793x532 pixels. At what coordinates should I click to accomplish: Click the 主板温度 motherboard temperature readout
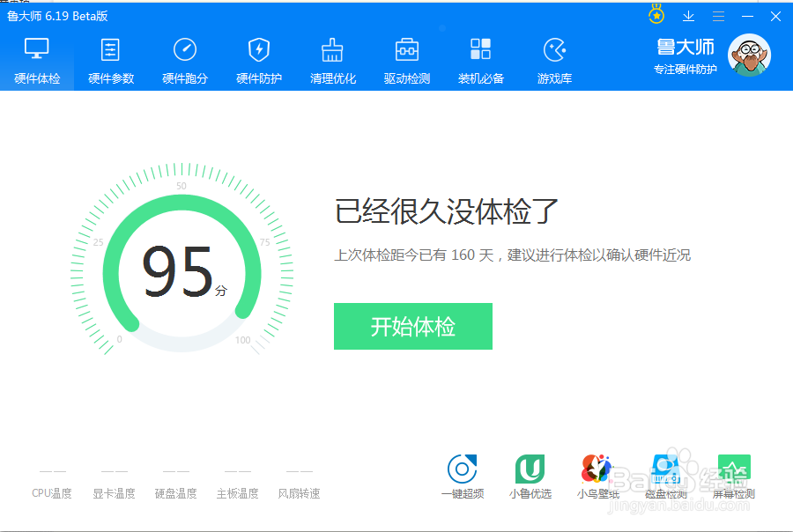coord(237,484)
